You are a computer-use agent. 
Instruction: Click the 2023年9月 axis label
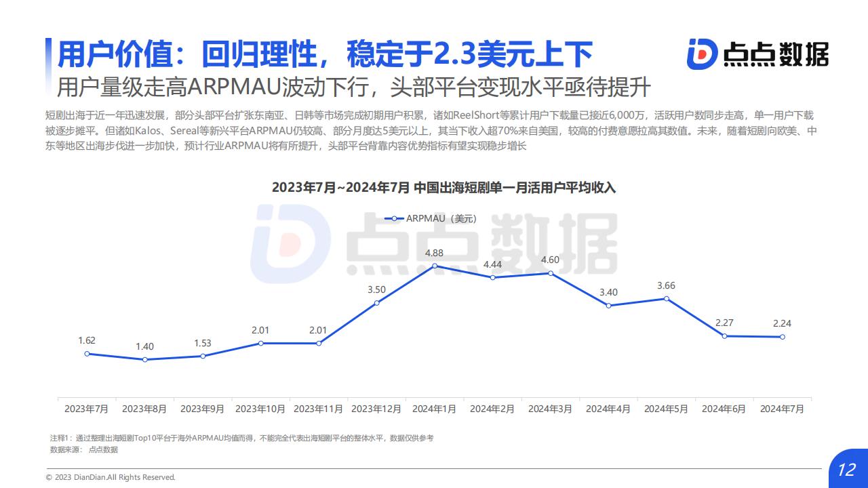203,409
